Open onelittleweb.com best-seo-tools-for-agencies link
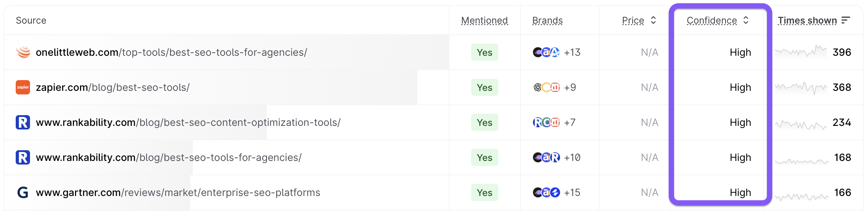The image size is (868, 211). pyautogui.click(x=171, y=52)
